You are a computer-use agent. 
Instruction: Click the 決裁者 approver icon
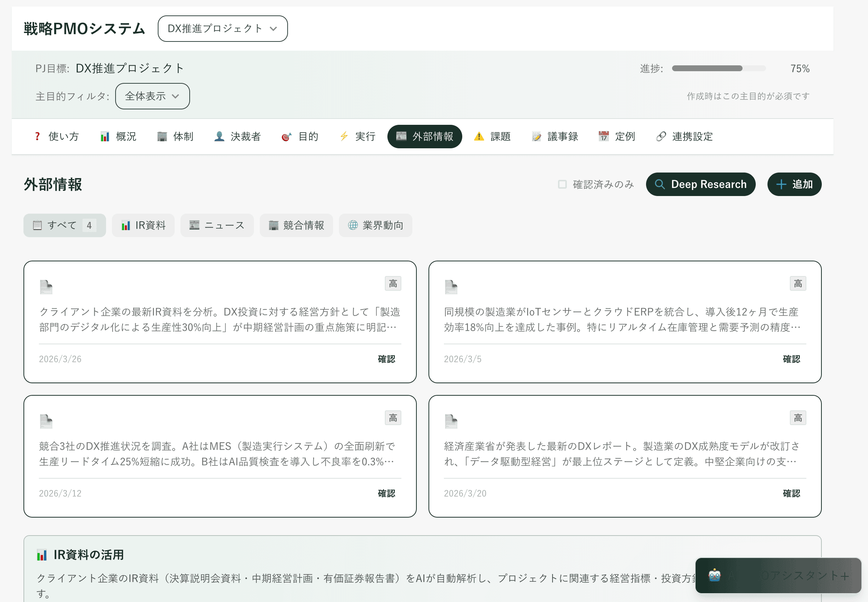pos(219,137)
